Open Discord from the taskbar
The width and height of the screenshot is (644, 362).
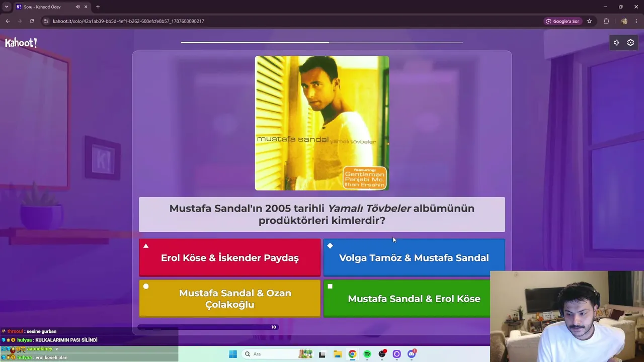tap(412, 354)
